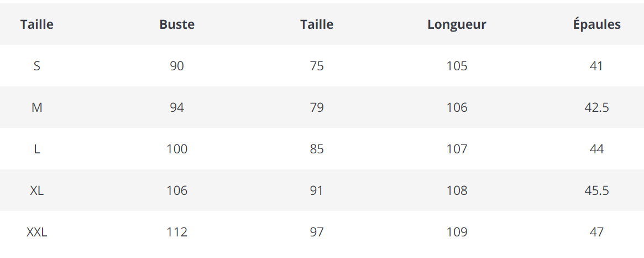Viewport: 644px width, 258px height.
Task: Click the Buste column header
Action: (177, 24)
